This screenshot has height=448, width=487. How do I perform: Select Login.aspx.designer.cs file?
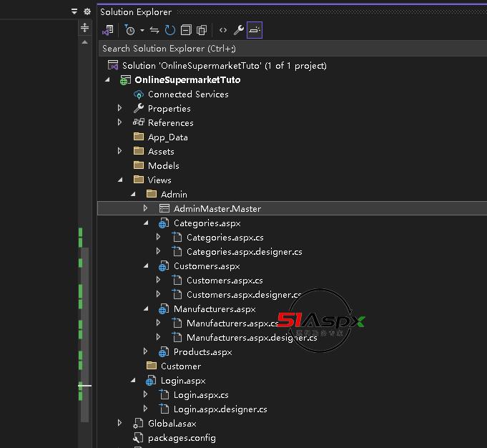(x=220, y=409)
